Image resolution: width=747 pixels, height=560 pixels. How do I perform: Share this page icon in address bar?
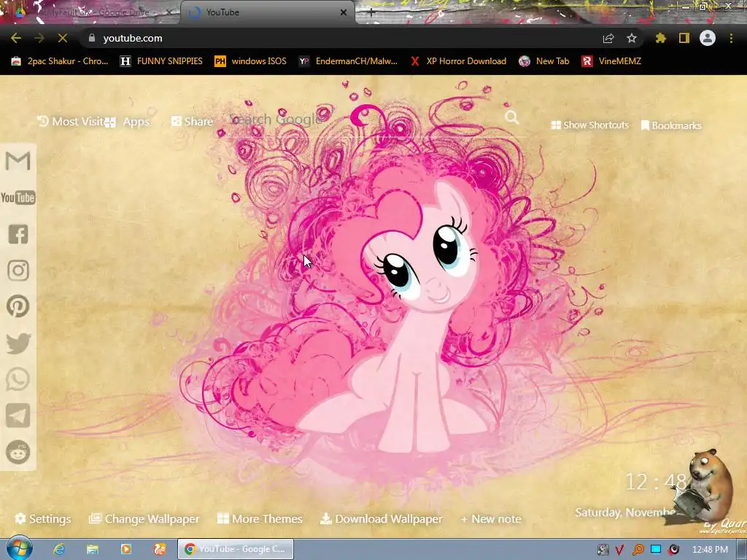point(608,38)
